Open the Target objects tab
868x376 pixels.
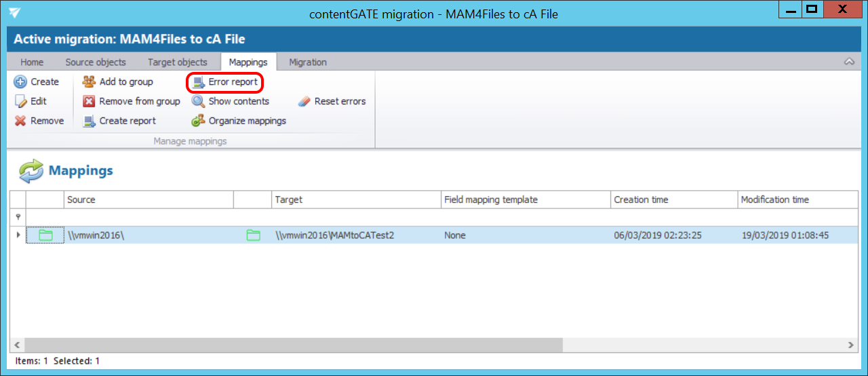(x=178, y=62)
